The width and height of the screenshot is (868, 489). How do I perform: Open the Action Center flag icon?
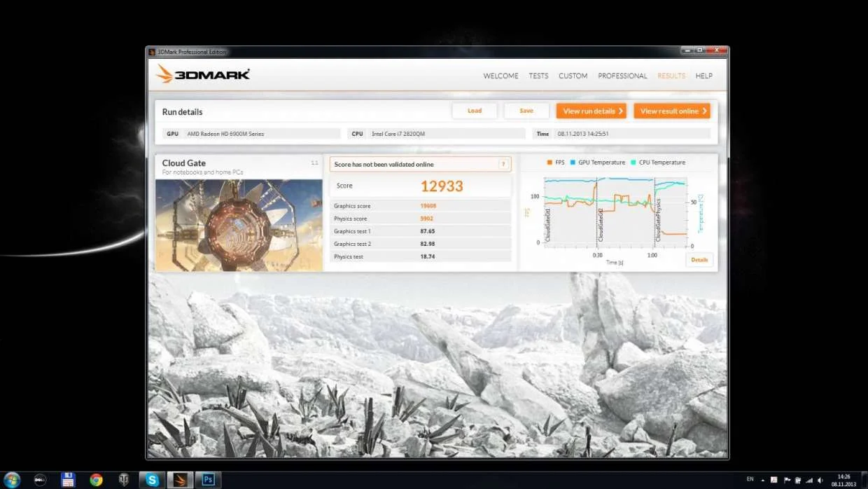[x=786, y=480]
